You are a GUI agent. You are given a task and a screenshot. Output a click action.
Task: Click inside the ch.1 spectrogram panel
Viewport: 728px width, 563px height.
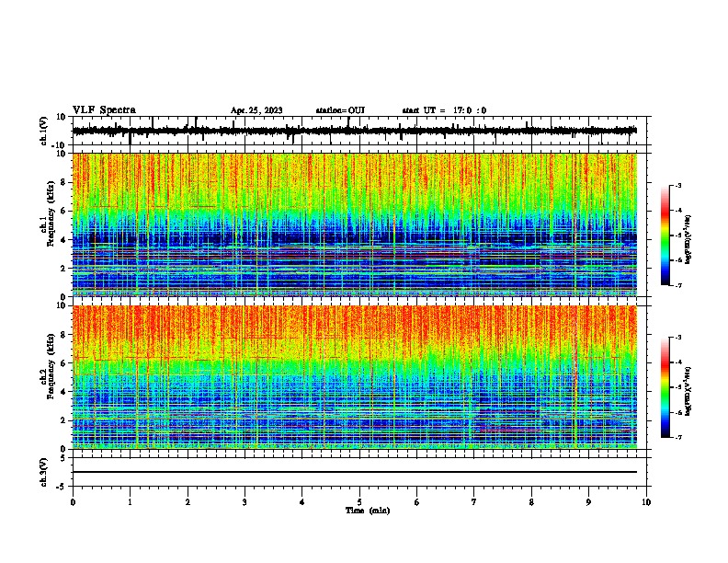pos(354,224)
